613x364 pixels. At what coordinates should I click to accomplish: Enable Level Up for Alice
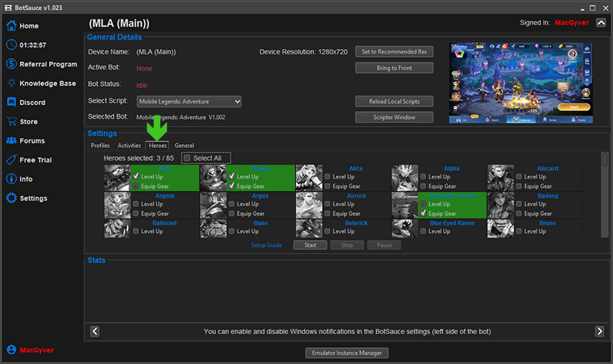pyautogui.click(x=327, y=176)
